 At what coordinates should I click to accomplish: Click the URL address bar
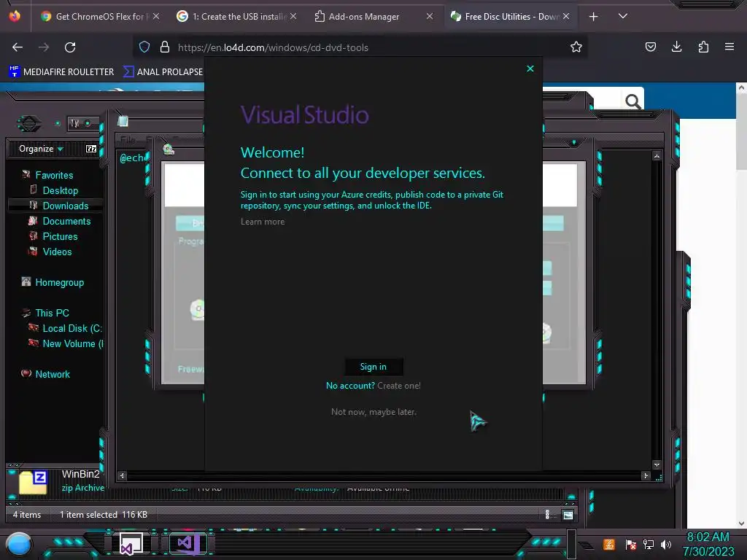(362, 47)
